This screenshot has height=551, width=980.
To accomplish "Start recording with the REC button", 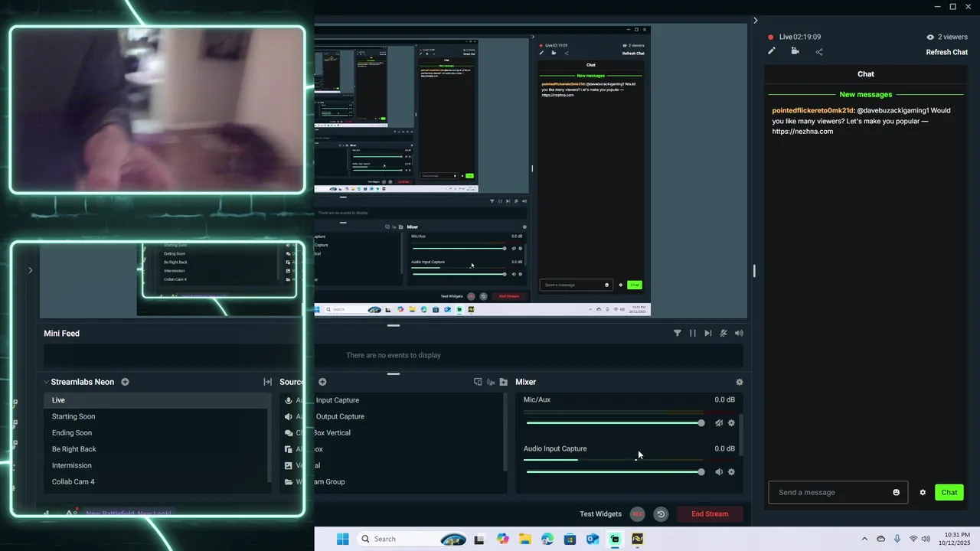I will click(638, 514).
